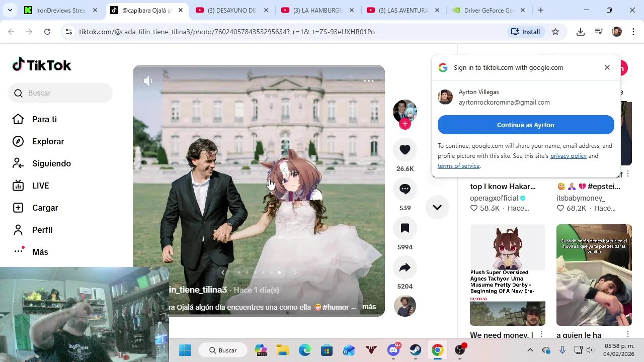Click the TikTok URL address bar
644x362 pixels.
[x=289, y=32]
